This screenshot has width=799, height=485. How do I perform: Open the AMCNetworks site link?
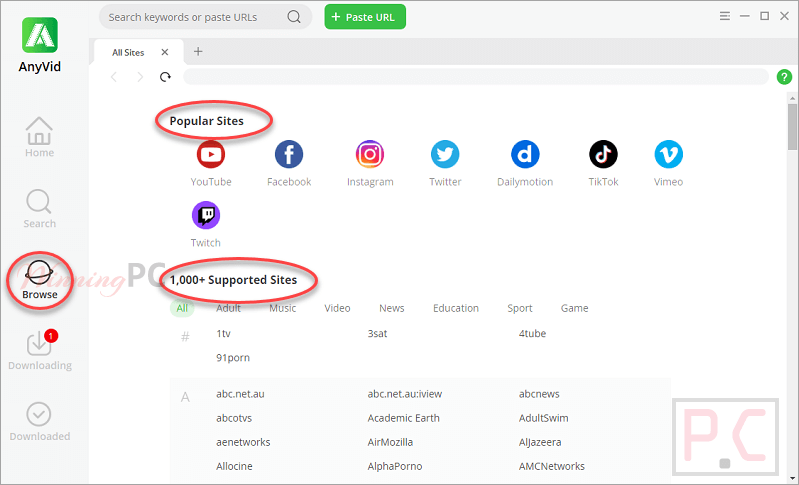[552, 466]
